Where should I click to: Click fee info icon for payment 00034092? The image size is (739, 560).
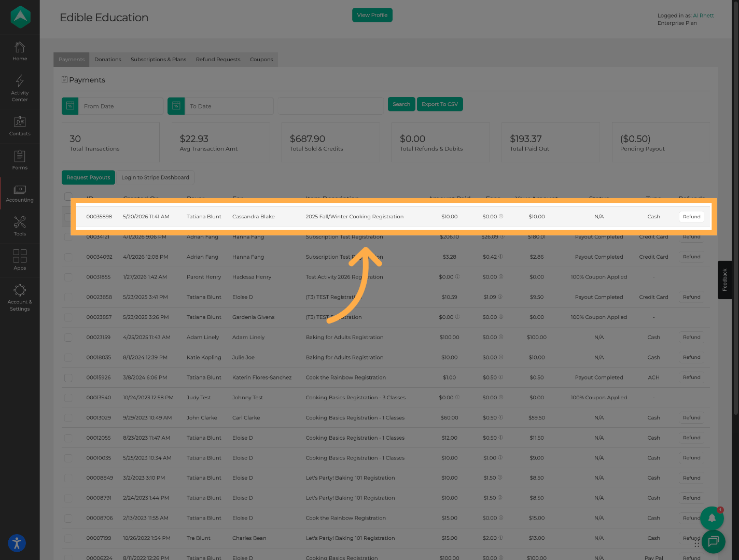coord(500,257)
